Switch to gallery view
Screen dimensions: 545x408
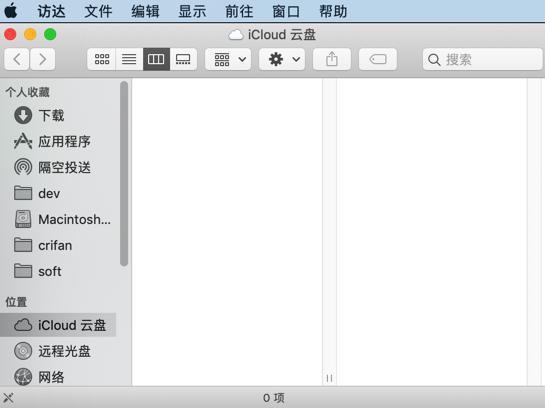coord(183,59)
